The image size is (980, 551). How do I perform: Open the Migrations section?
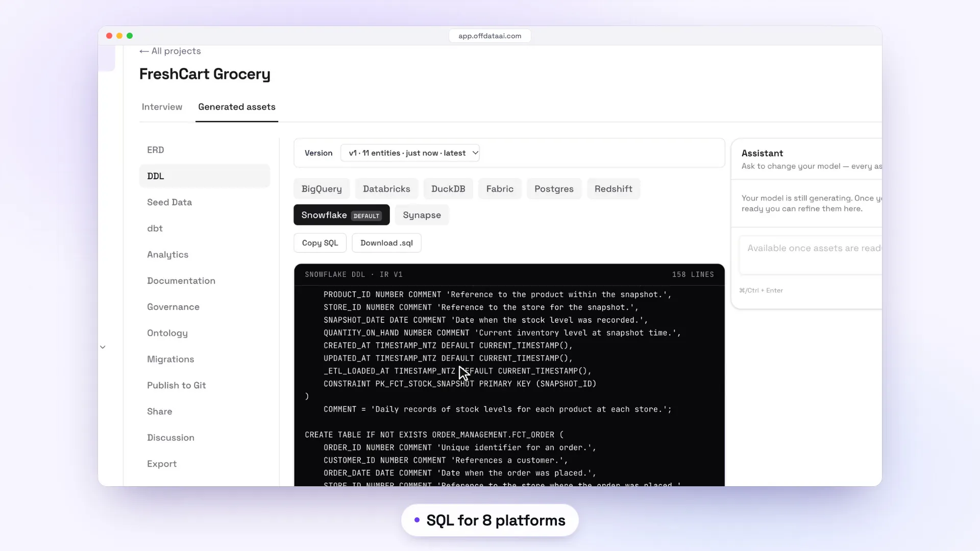(204, 359)
